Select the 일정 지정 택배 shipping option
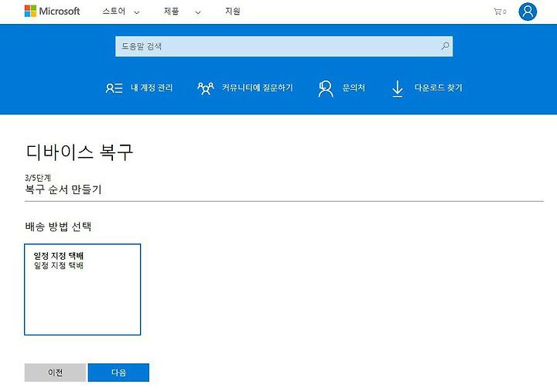The image size is (557, 392). pyautogui.click(x=83, y=289)
